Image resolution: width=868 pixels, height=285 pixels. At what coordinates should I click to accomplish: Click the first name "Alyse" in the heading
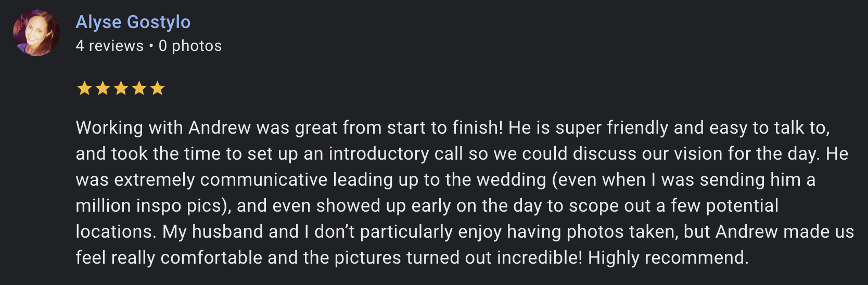click(99, 22)
